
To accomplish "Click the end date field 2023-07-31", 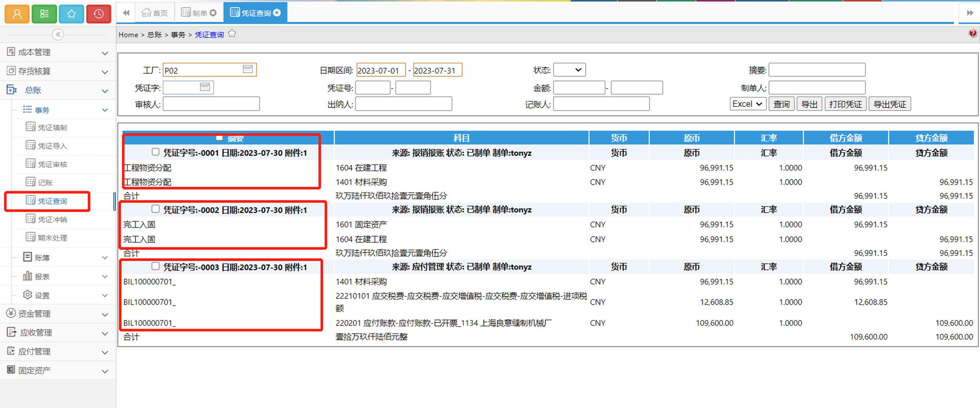I will 437,70.
